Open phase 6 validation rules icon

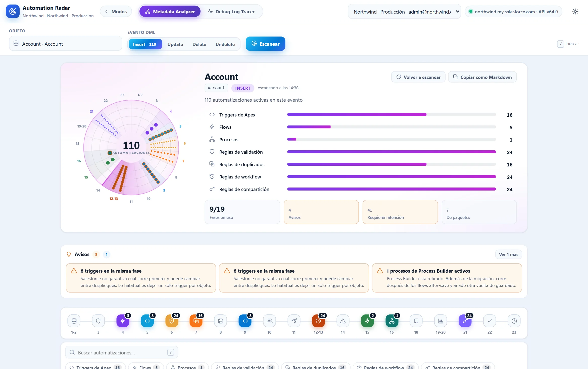coord(172,321)
